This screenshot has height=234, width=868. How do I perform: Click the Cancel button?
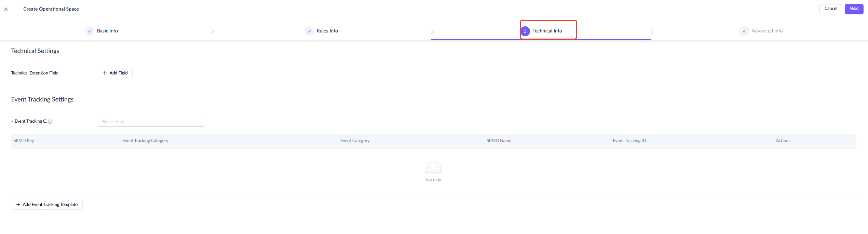click(x=830, y=9)
